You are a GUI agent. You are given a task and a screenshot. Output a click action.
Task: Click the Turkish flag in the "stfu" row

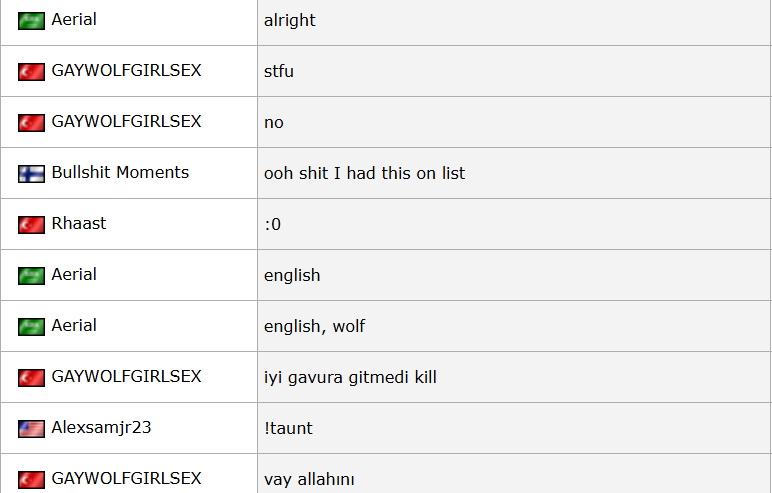(x=31, y=71)
